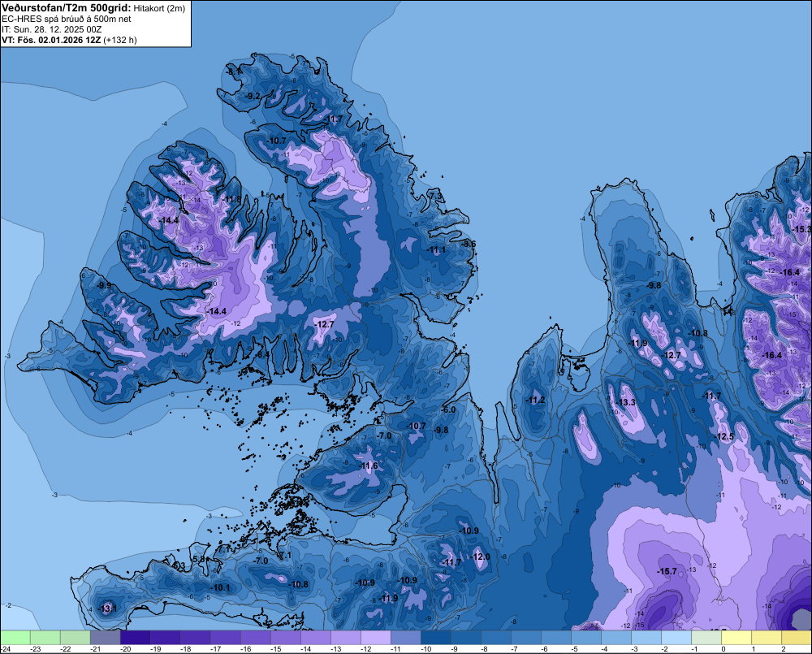Click the -15 legend color swatch
Viewport: 812px width, 654px height.
point(285,637)
